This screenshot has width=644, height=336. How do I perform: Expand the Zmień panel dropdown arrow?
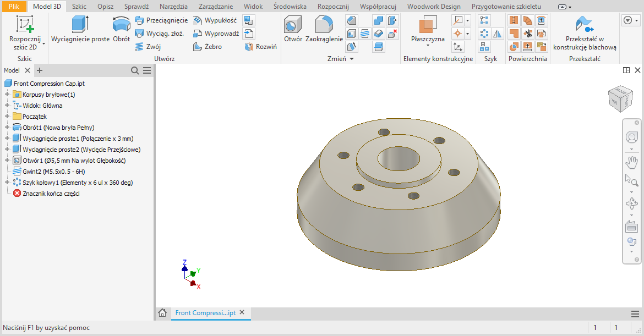tap(352, 59)
